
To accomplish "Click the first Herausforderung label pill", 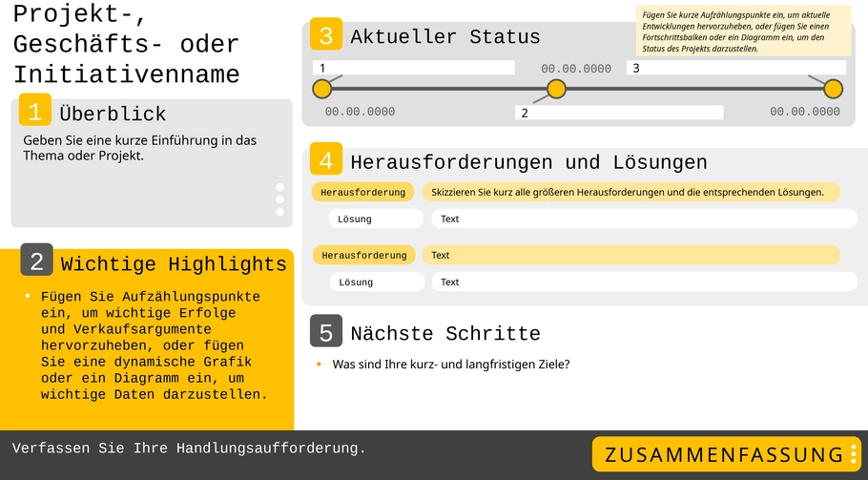I will click(x=362, y=192).
